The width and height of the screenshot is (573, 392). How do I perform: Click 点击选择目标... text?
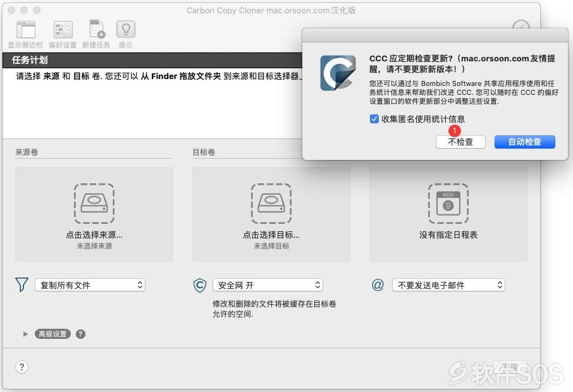[x=271, y=235]
